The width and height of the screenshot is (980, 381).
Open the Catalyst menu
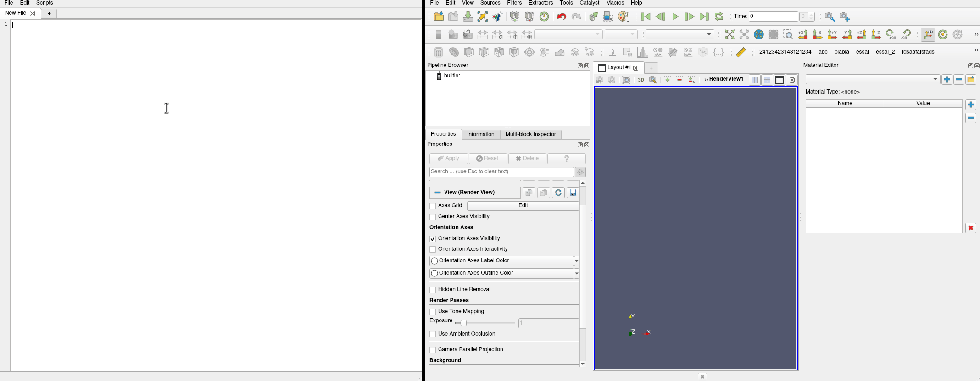click(x=589, y=3)
